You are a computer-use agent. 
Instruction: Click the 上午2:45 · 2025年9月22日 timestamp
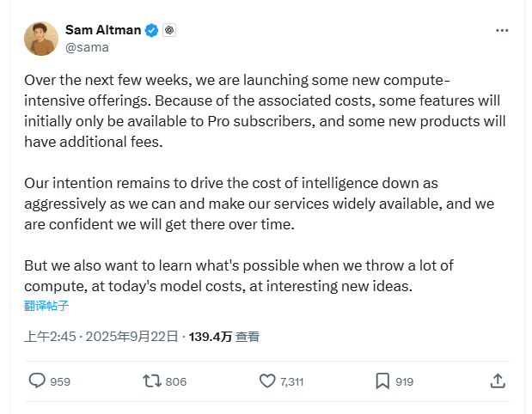[101, 337]
